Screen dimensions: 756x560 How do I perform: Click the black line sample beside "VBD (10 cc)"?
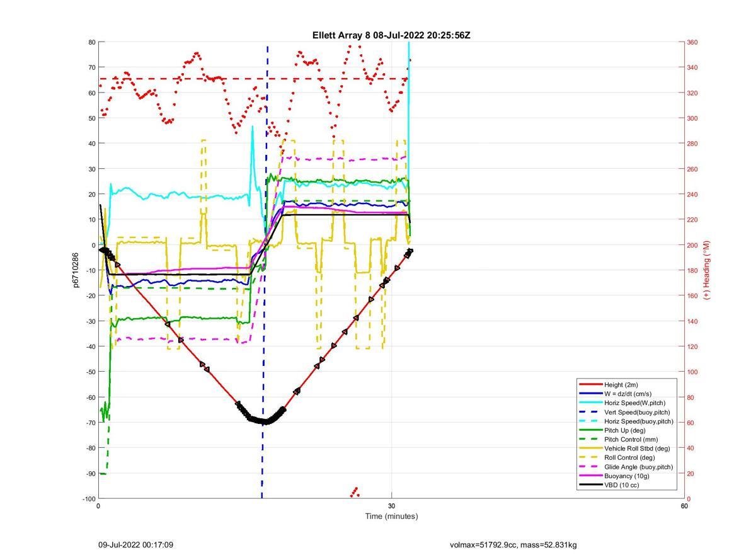tap(591, 485)
